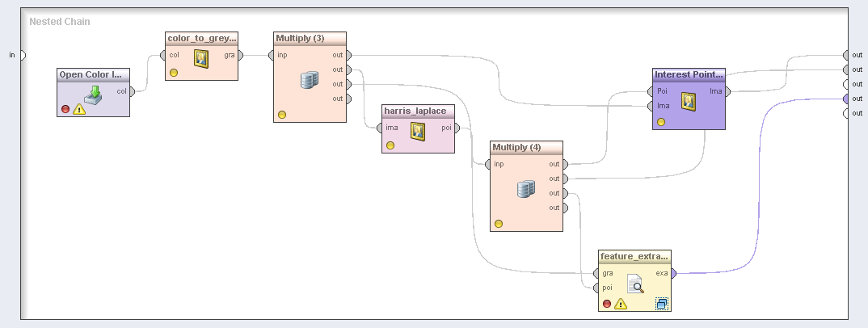The height and width of the screenshot is (328, 868).
Task: Select the Multiply (3) operator title
Action: point(300,38)
